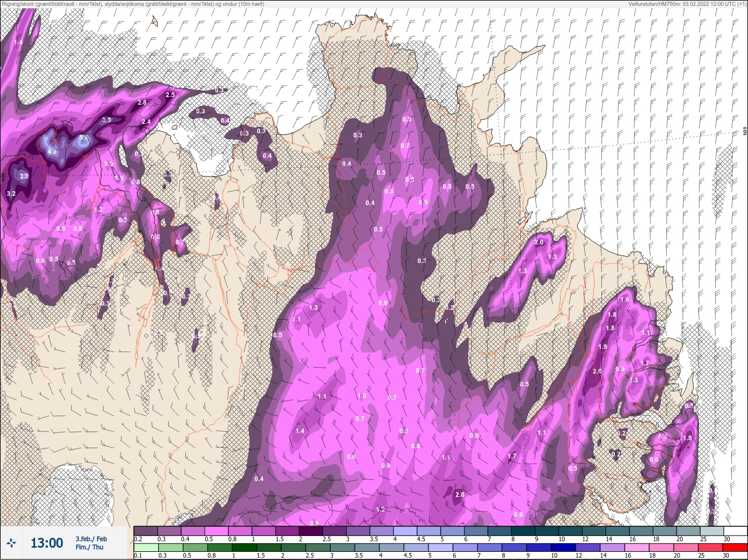748x560 pixels.
Task: Click the 'Veðurstofan/HM750m: 03.02.2022 12:00 UTC' label
Action: point(689,4)
